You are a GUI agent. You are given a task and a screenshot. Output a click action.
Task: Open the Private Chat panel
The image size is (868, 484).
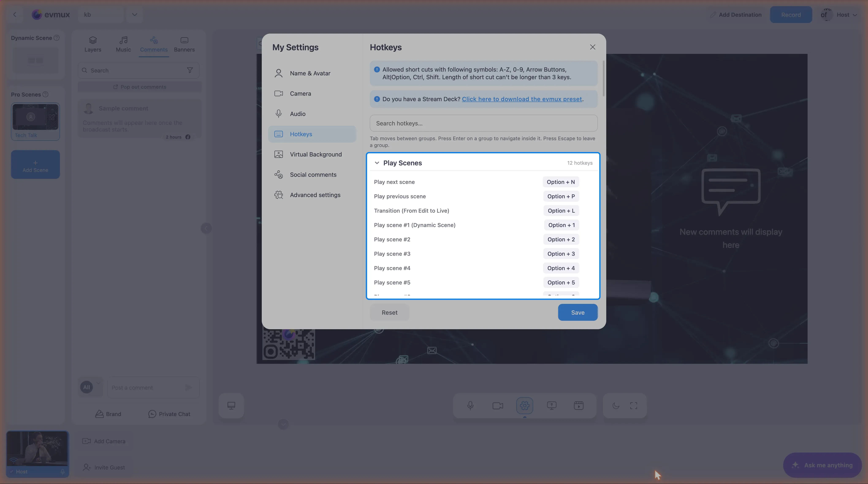coord(169,414)
